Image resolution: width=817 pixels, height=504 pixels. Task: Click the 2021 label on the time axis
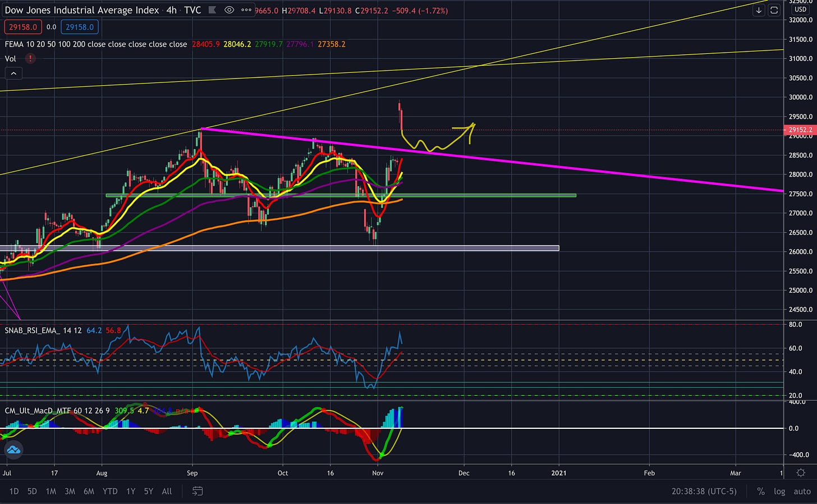pyautogui.click(x=559, y=473)
